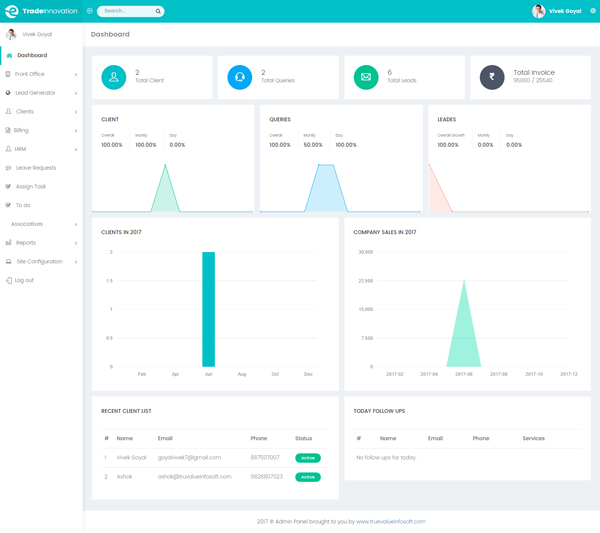Click Active badge for Vivek Goyal row
The image size is (600, 533).
308,458
